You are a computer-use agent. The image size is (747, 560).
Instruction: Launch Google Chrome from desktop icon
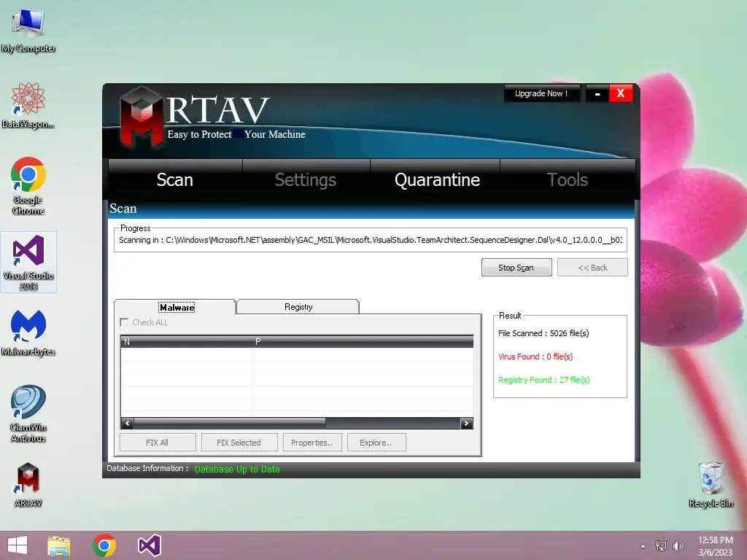pos(28,186)
